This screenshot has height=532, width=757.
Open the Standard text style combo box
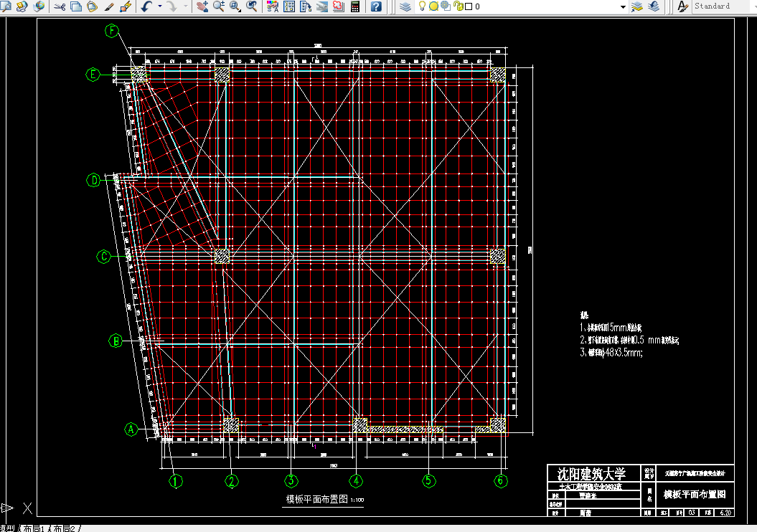click(724, 6)
